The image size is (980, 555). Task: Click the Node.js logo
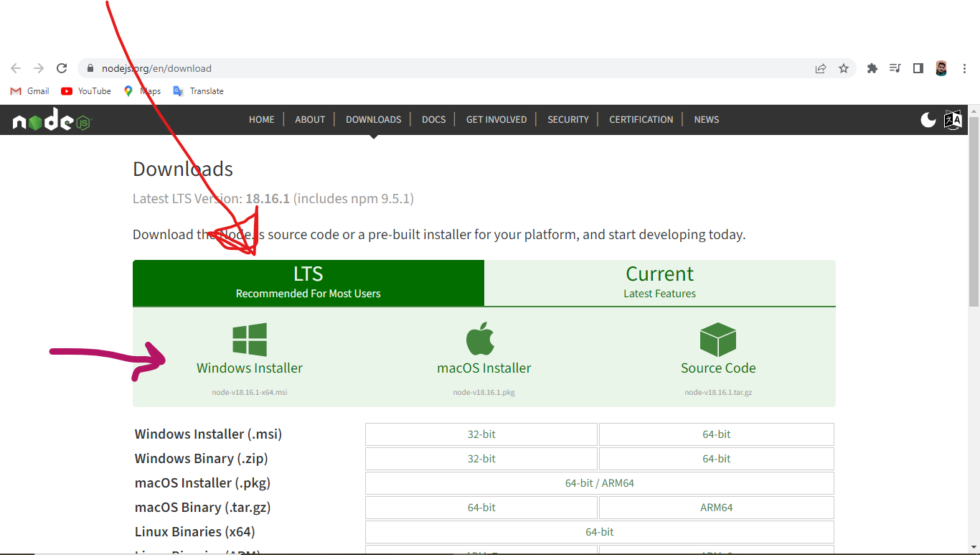tap(52, 121)
